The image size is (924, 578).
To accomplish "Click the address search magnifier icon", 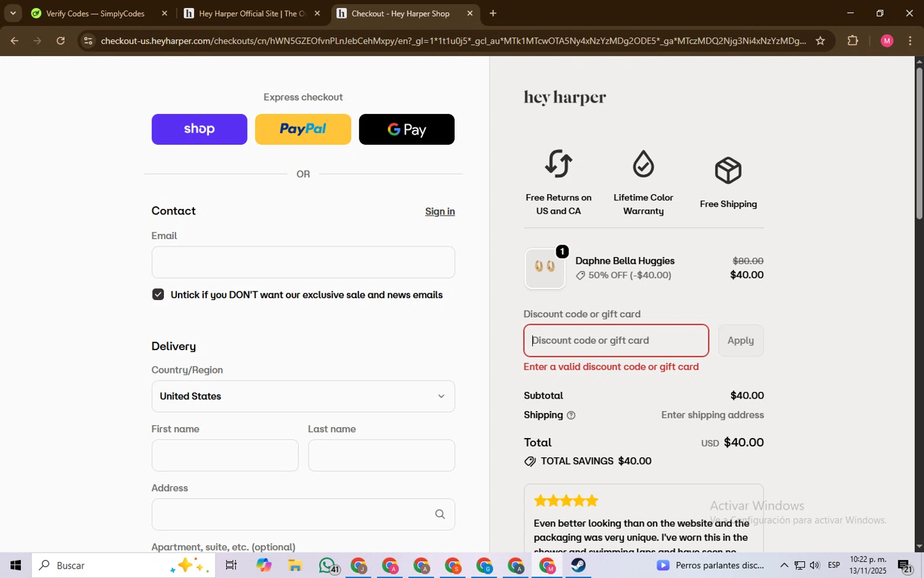I will (x=440, y=514).
